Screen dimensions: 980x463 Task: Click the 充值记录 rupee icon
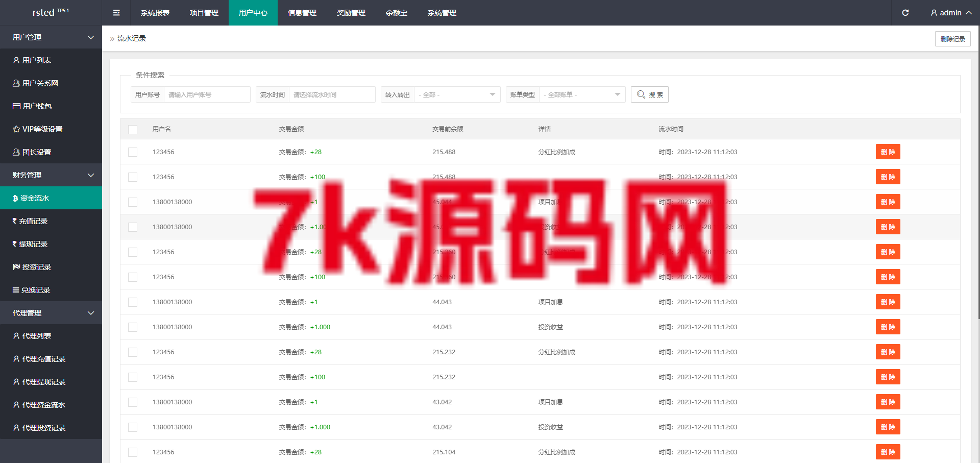tap(15, 221)
